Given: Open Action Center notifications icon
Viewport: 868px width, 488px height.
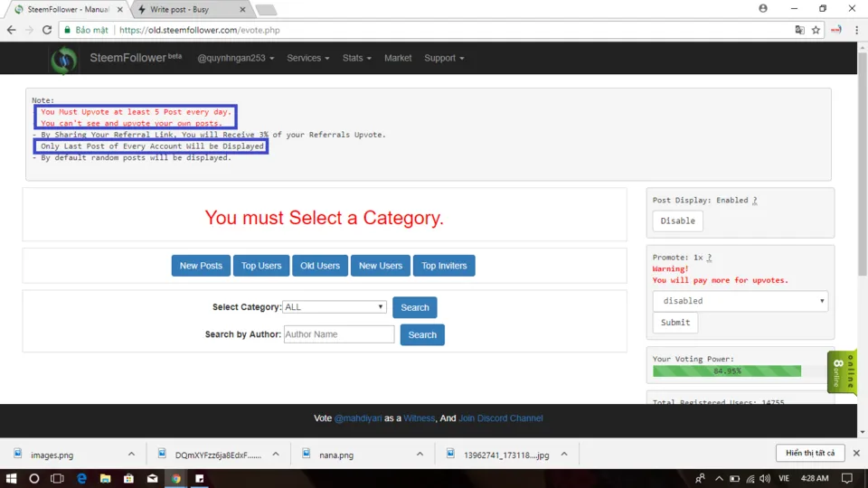Looking at the screenshot, I should [x=847, y=478].
